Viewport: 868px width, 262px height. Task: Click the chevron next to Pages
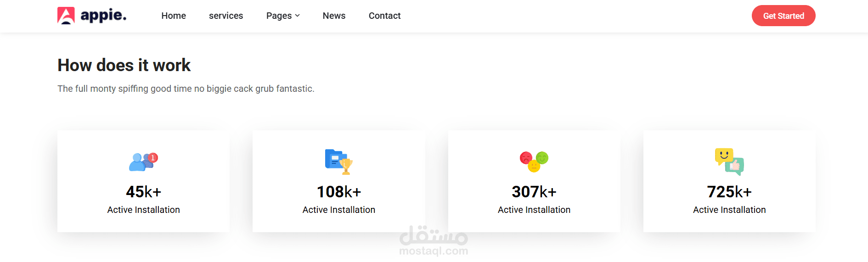click(x=297, y=16)
